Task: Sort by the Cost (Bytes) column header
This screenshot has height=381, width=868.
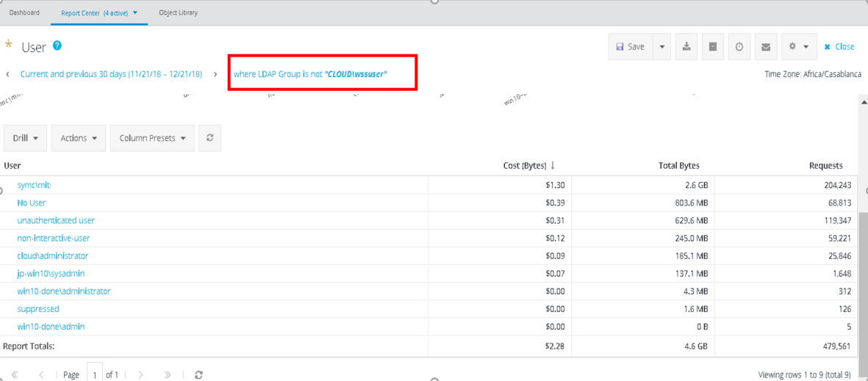Action: tap(528, 165)
